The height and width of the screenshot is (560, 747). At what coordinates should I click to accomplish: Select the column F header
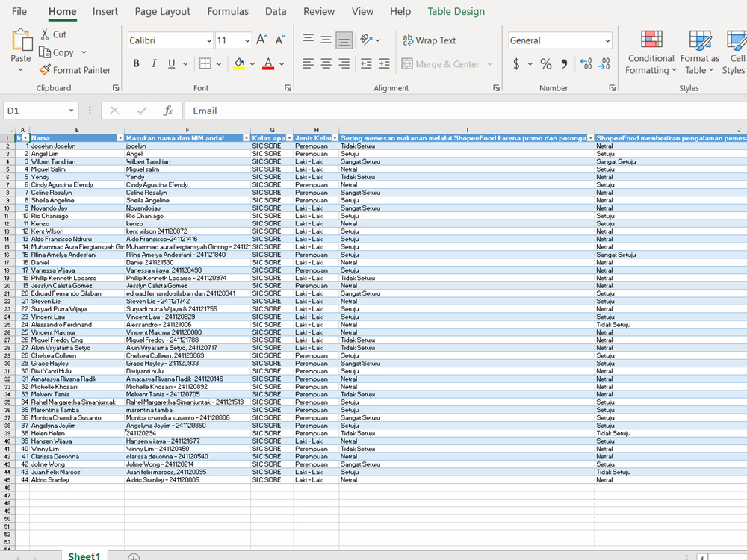(x=187, y=129)
